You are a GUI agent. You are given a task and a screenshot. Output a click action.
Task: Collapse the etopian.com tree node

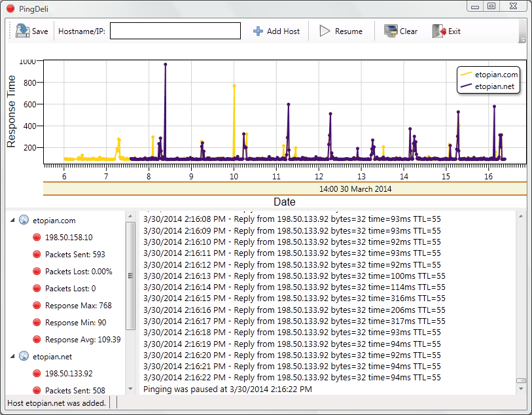(12, 220)
